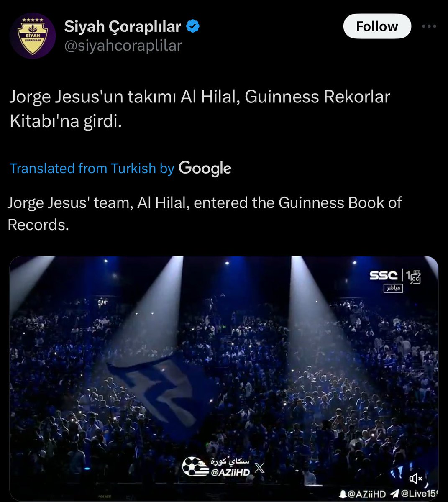Follow the Siyah Çoraplılar account

pos(377,26)
